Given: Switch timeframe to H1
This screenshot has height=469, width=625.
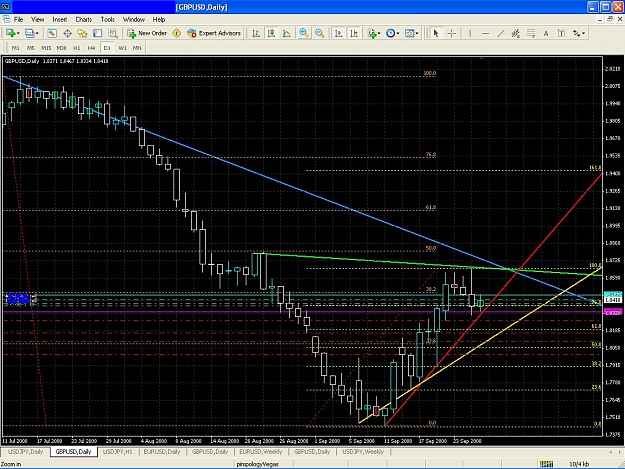Looking at the screenshot, I should [x=77, y=48].
